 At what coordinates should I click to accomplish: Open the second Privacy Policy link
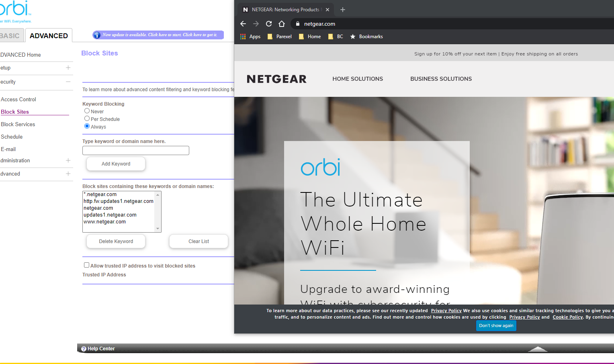coord(524,317)
